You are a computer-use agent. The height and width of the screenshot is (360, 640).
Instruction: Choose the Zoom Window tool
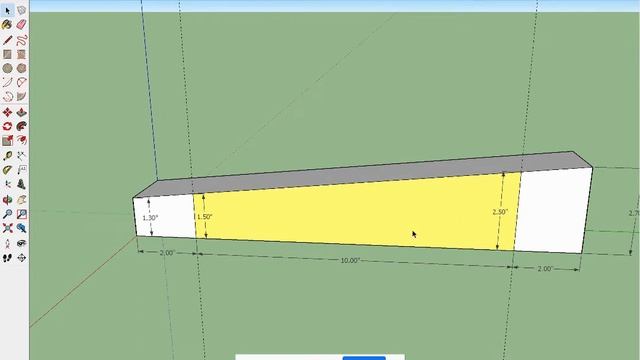point(22,214)
